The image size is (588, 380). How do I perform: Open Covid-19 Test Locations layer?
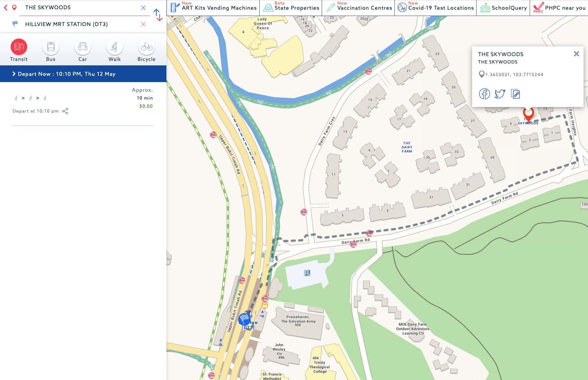tap(435, 7)
